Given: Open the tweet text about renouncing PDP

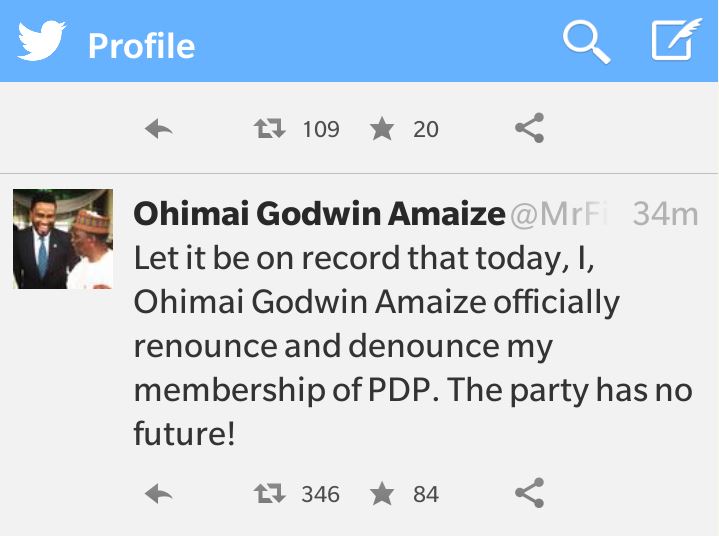Looking at the screenshot, I should (x=412, y=345).
